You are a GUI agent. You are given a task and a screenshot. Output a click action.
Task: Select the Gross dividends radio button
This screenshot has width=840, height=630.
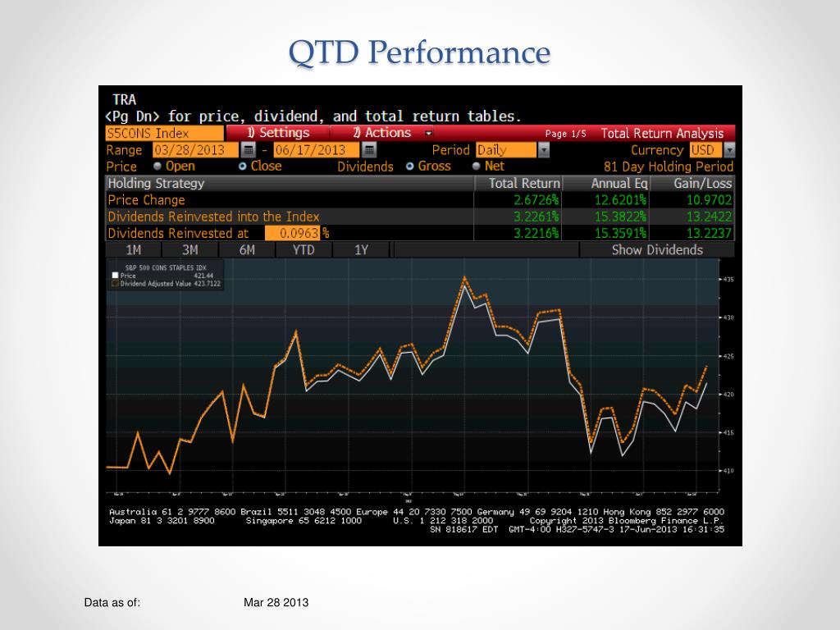410,166
